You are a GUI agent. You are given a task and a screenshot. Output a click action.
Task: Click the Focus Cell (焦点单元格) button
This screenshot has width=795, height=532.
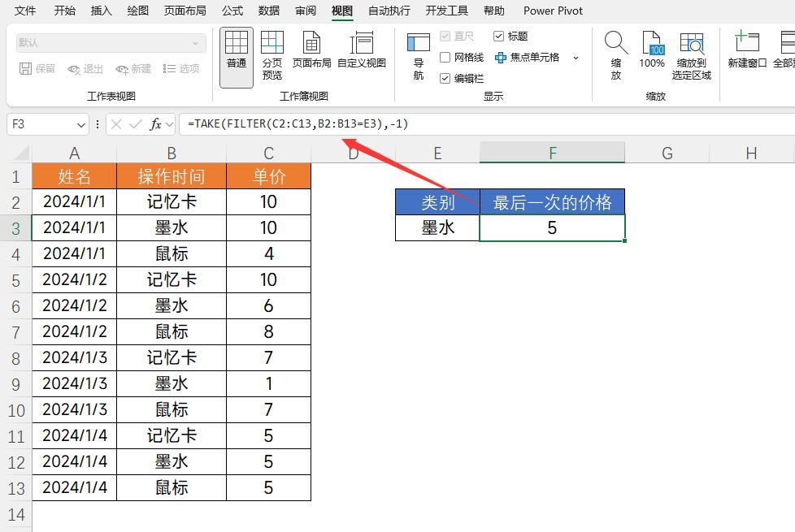(x=528, y=57)
